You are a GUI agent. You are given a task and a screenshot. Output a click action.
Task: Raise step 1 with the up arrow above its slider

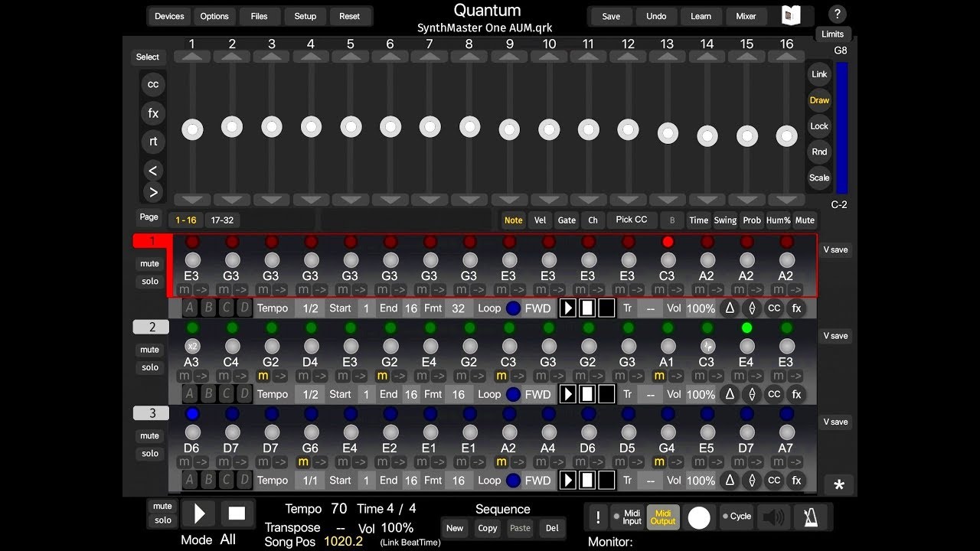(192, 57)
